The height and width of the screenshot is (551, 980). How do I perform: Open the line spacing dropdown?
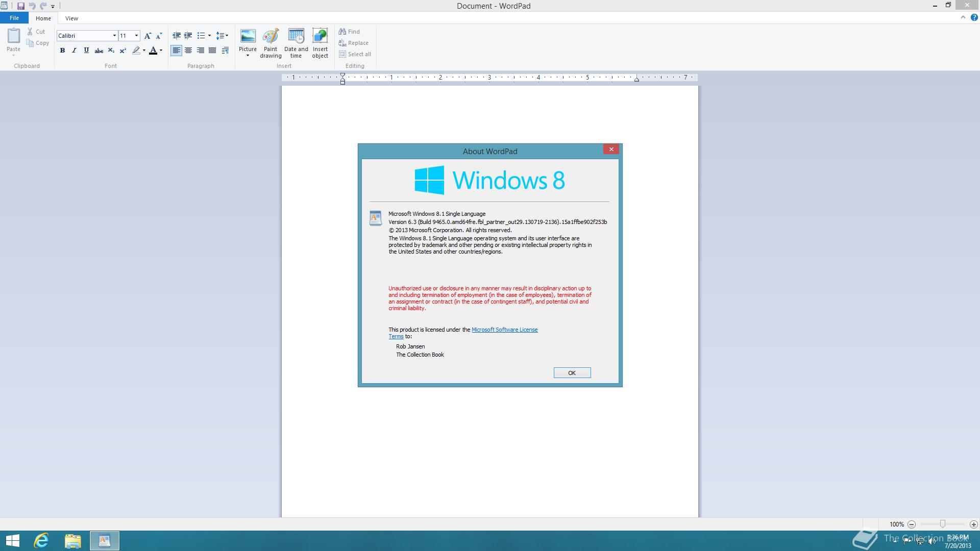click(x=222, y=36)
